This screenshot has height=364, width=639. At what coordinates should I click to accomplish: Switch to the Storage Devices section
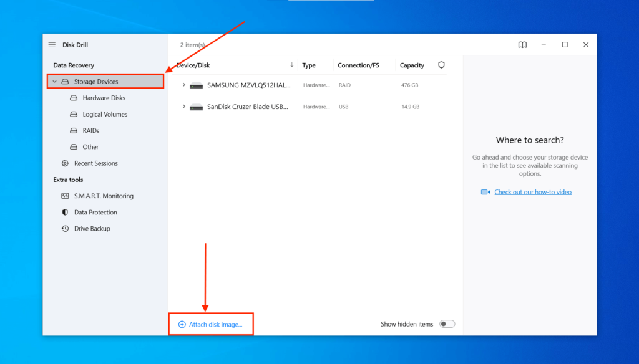(95, 81)
